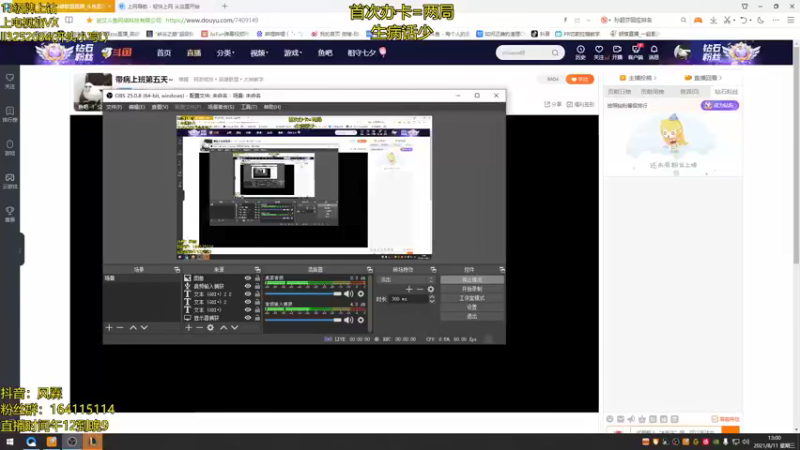Screen dimensions: 800x450
Task: Enable Studio Mode in OBS controls
Action: pos(472,298)
